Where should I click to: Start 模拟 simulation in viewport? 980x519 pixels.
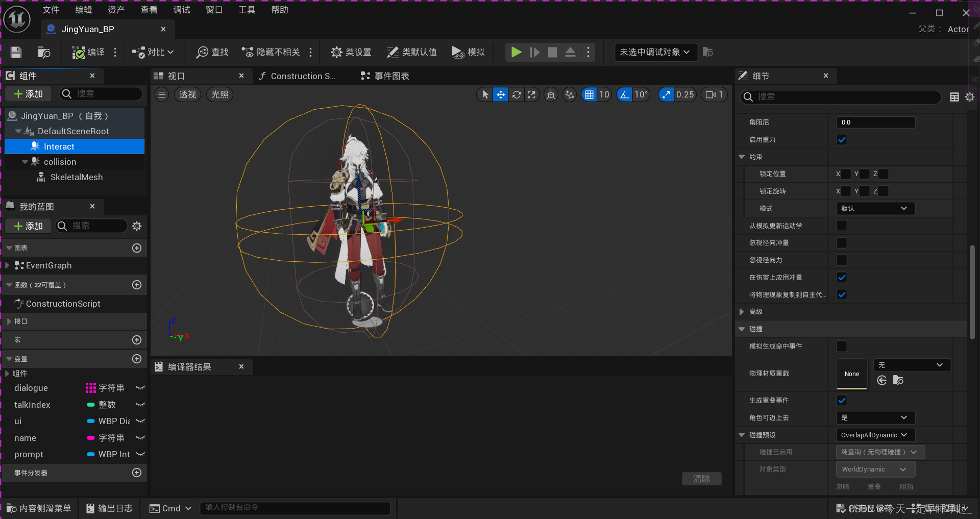pyautogui.click(x=468, y=52)
